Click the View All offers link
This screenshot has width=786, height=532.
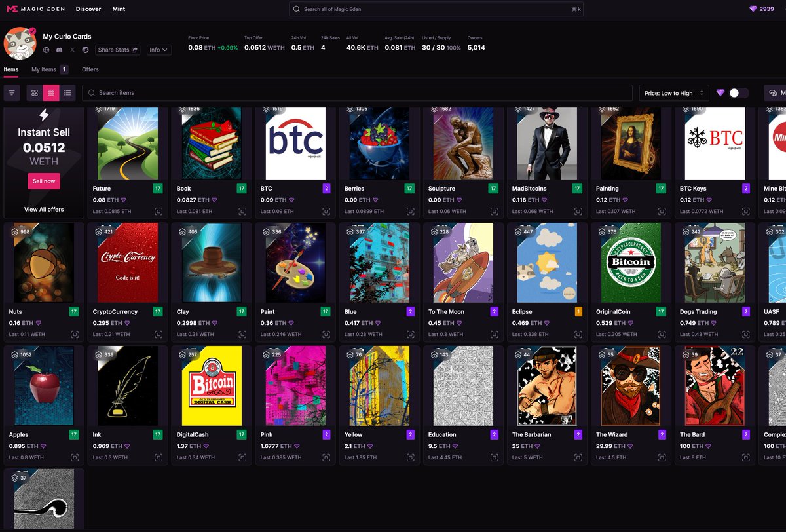[44, 210]
